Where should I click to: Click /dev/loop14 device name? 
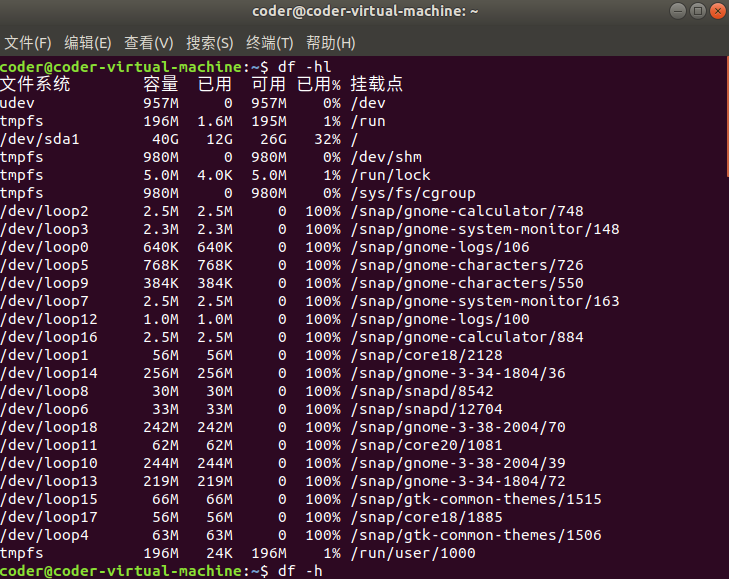tap(49, 373)
